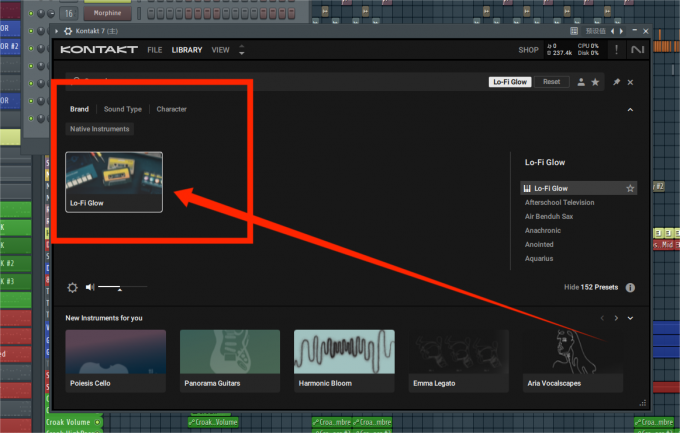Collapse the filter section chevron
The image size is (680, 433).
pos(630,110)
